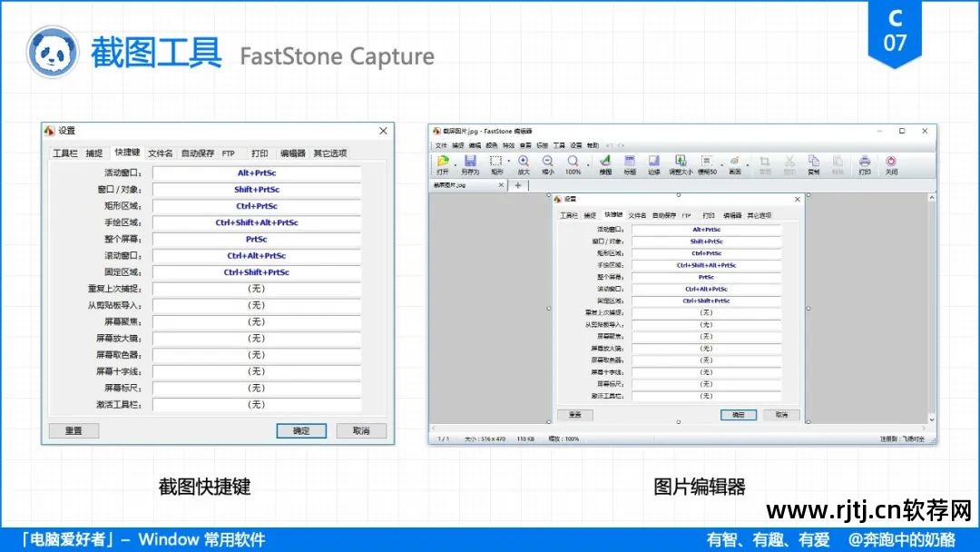The height and width of the screenshot is (552, 980).
Task: Switch to FTP tab in left dialog
Action: click(229, 153)
